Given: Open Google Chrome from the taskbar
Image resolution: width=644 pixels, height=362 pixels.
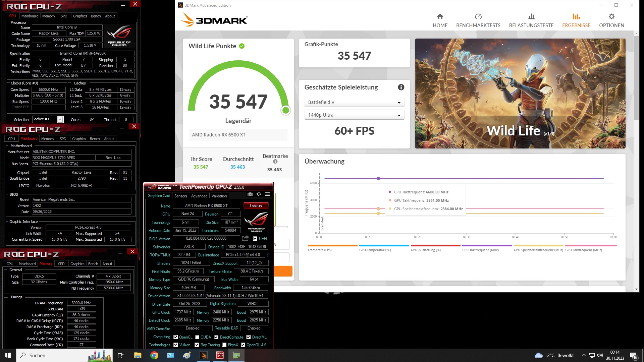Looking at the screenshot, I should click(154, 355).
